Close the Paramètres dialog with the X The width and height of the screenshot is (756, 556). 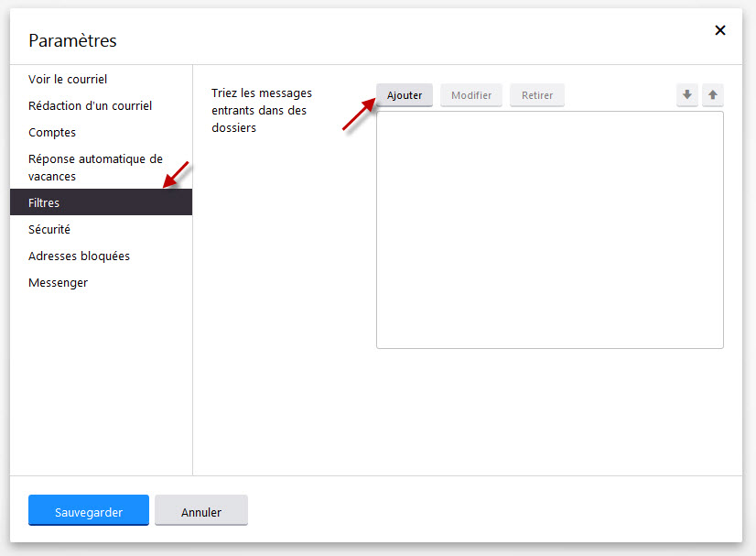(x=719, y=30)
